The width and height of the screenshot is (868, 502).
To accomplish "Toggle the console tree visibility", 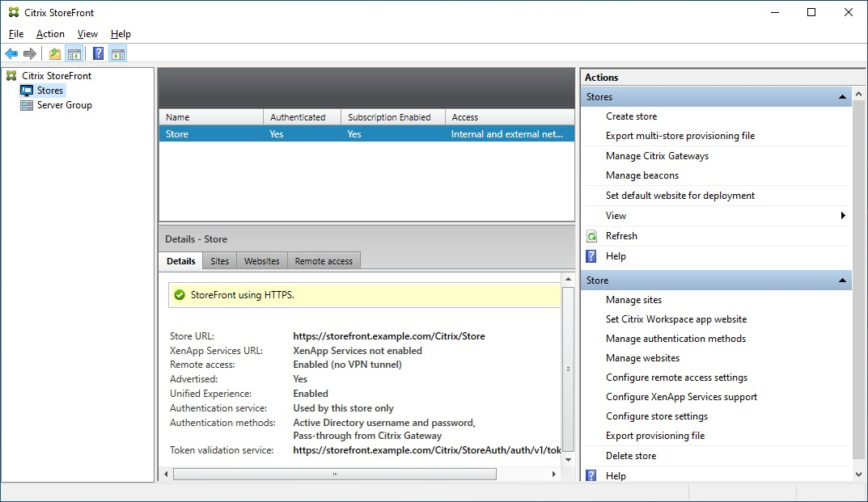I will point(74,53).
